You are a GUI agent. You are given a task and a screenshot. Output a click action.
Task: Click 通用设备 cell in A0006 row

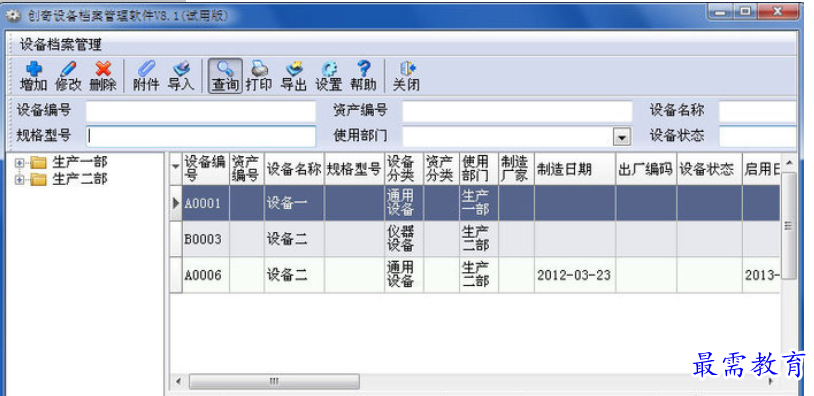pos(404,275)
